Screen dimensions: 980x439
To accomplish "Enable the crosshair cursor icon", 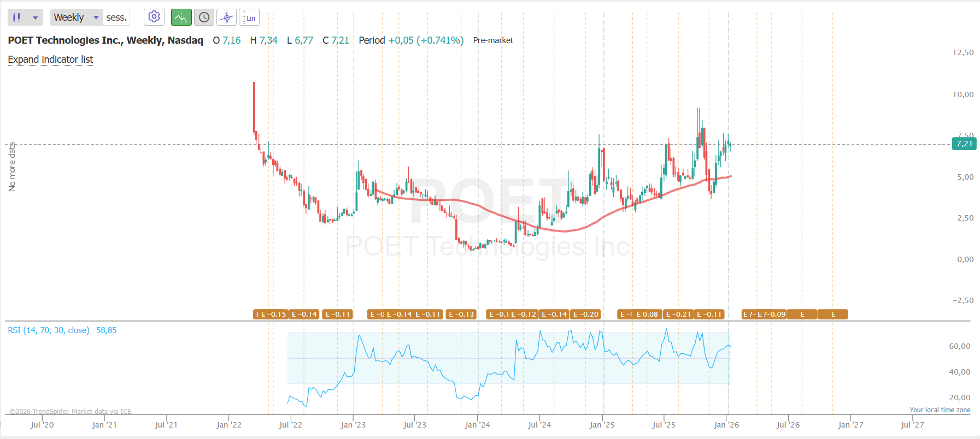I will [x=226, y=17].
